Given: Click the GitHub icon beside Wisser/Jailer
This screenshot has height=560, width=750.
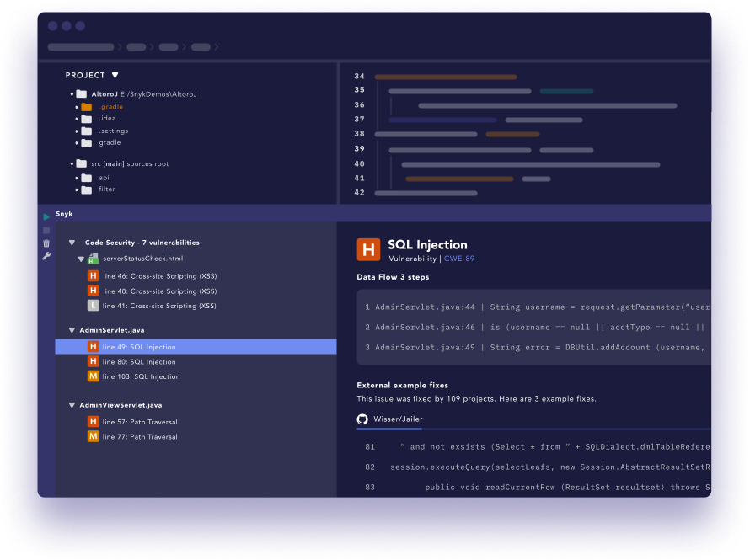Looking at the screenshot, I should [363, 419].
